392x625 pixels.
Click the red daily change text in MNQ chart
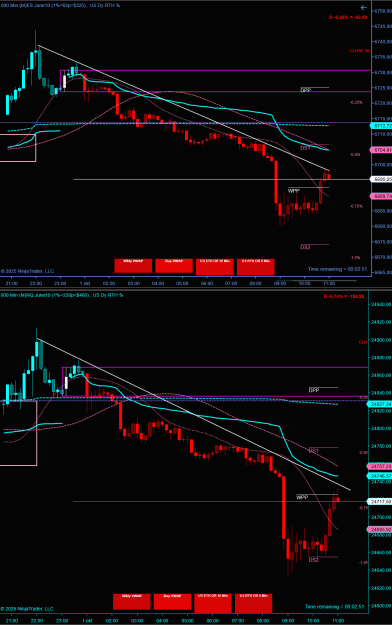tap(344, 296)
